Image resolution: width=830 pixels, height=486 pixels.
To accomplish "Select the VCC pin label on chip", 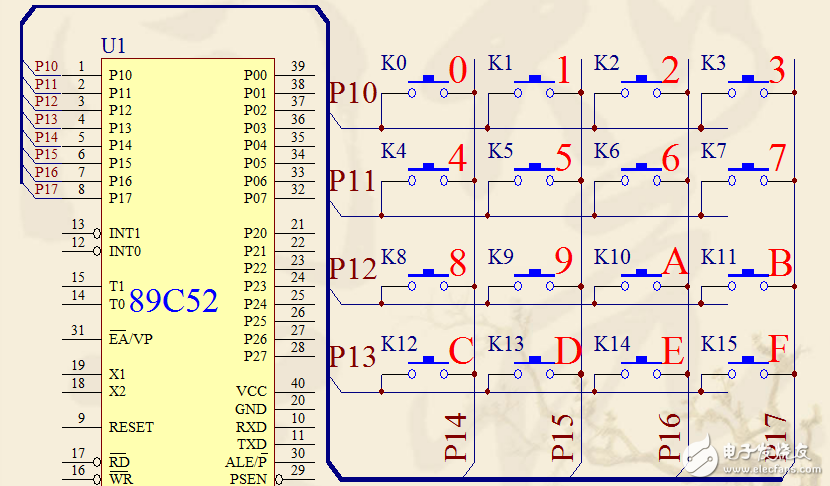I will click(251, 391).
